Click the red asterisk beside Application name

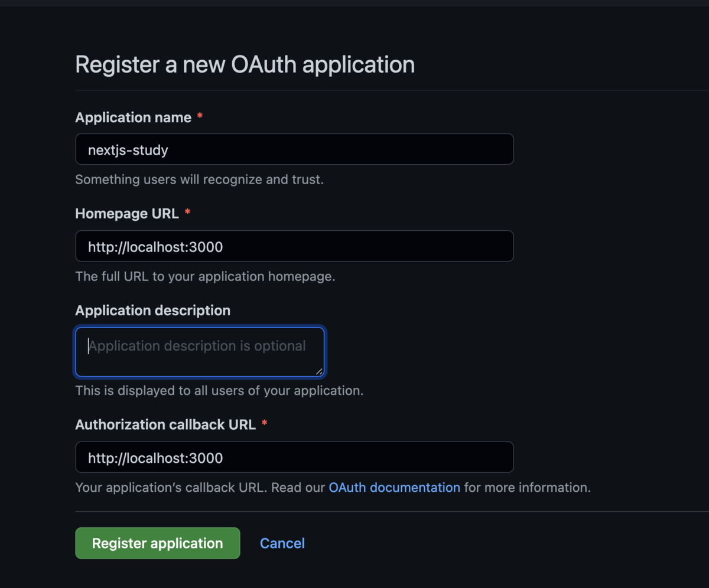point(200,117)
